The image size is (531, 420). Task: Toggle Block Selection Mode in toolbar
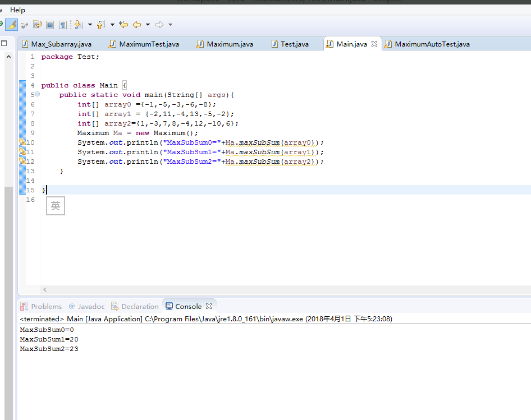pyautogui.click(x=50, y=25)
